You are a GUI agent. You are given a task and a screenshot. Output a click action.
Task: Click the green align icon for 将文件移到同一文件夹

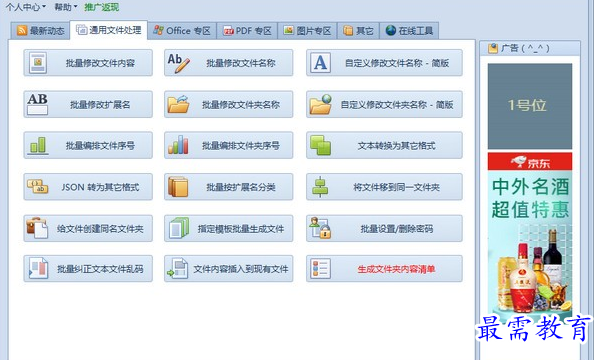tap(321, 186)
